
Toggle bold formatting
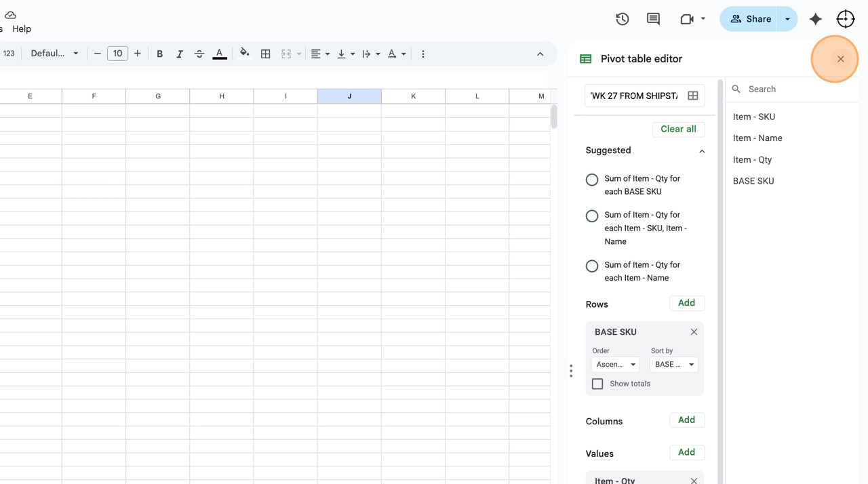click(x=159, y=54)
